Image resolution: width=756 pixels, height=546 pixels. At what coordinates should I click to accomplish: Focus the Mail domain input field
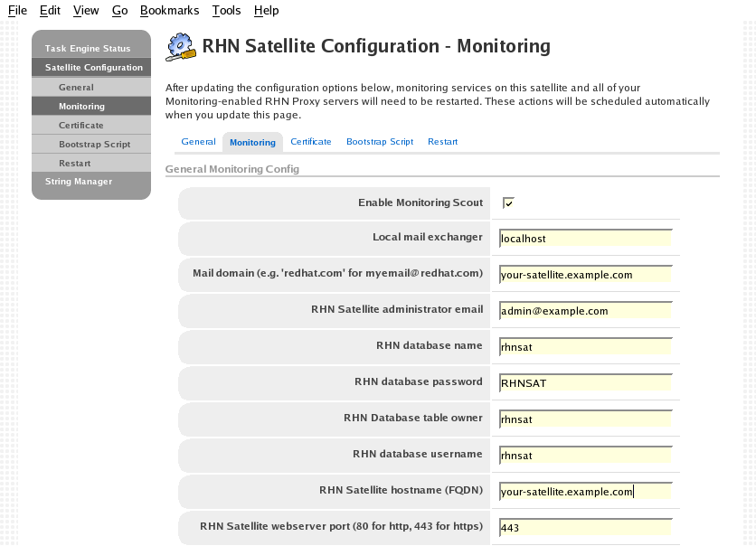pos(584,275)
